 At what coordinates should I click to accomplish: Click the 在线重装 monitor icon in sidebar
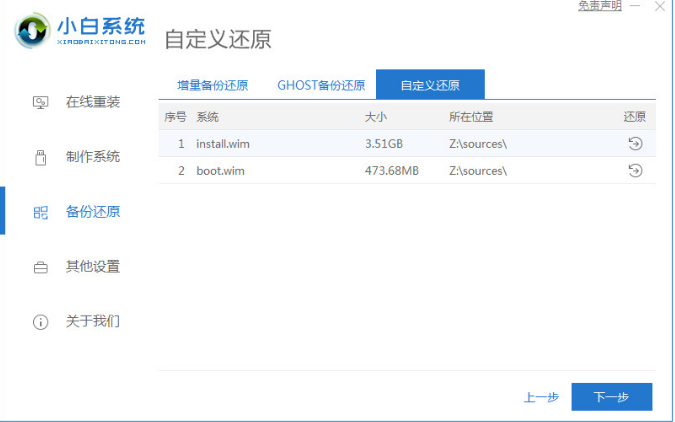40,102
